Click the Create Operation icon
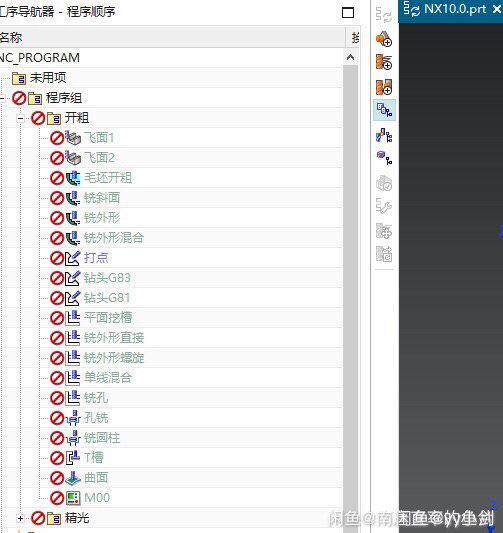The image size is (503, 533). click(384, 87)
